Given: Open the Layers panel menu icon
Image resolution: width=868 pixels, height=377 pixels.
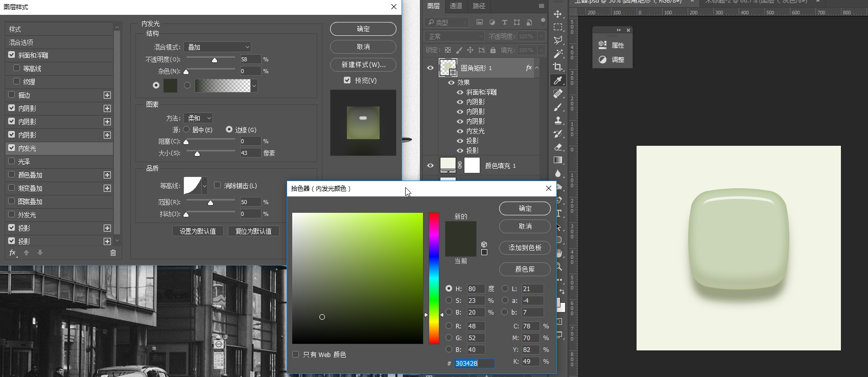Looking at the screenshot, I should [541, 6].
